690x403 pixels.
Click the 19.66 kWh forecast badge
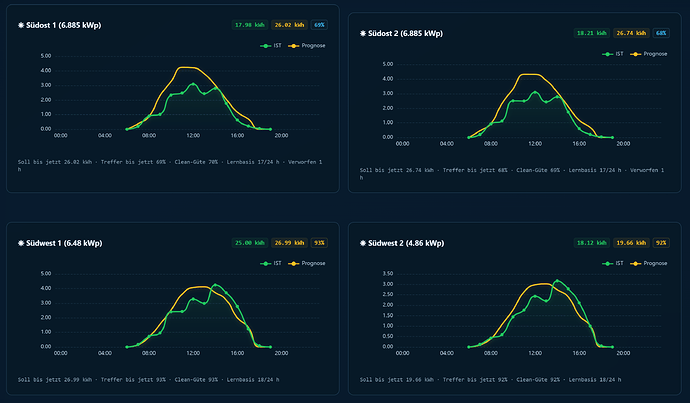click(631, 243)
